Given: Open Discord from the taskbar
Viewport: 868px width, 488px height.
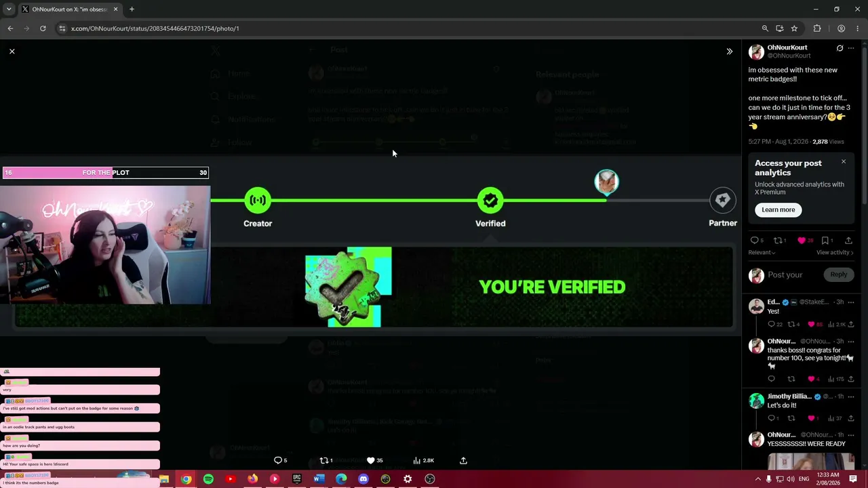Looking at the screenshot, I should [x=363, y=479].
